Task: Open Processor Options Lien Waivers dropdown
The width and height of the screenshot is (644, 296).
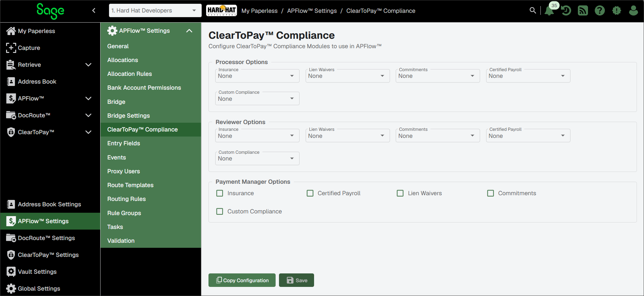Action: click(347, 76)
